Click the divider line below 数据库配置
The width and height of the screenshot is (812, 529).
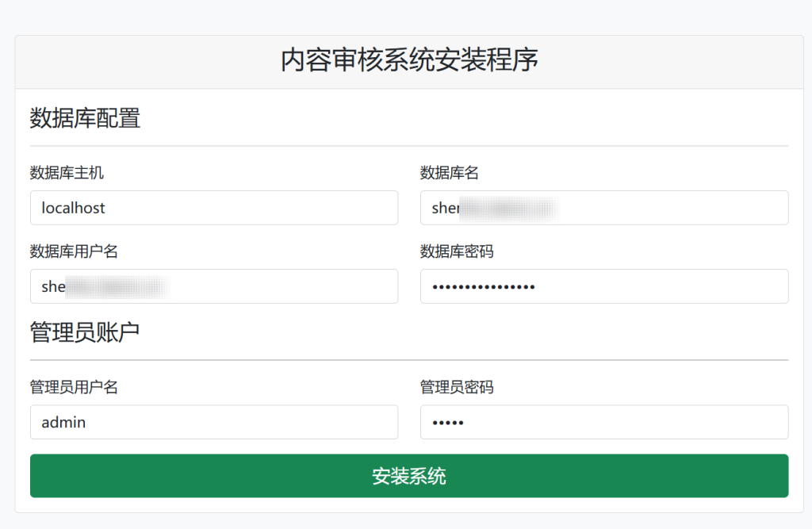pos(409,146)
